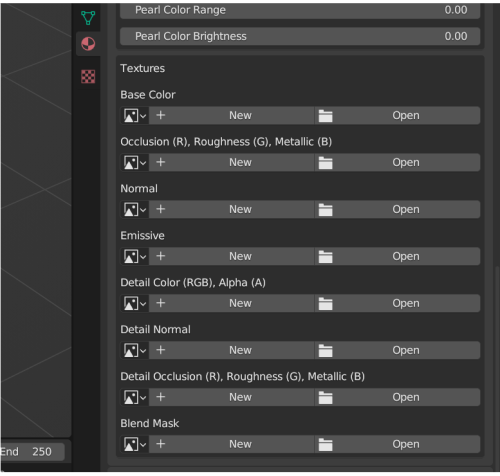Open image file for Emissive texture
The image size is (500, 476).
(x=398, y=256)
